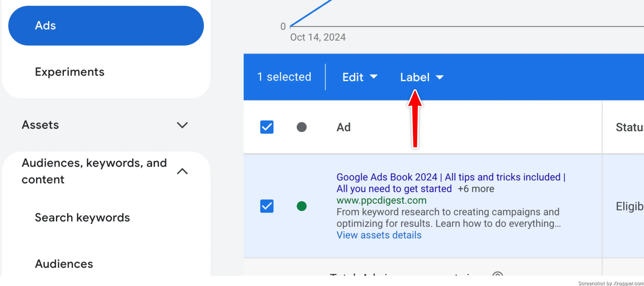
Task: Open Search keywords page
Action: click(x=82, y=217)
